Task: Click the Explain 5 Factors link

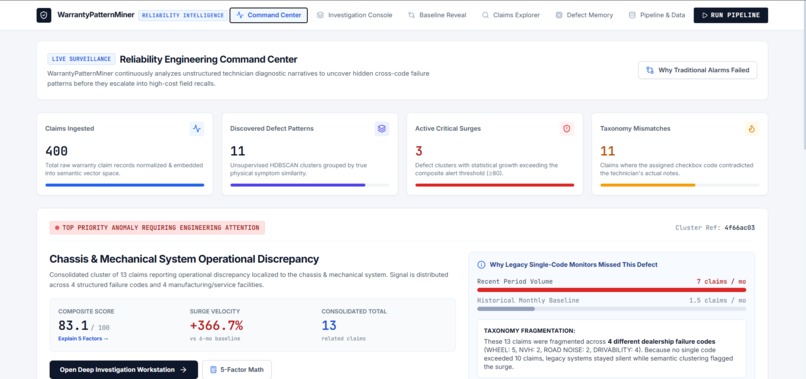Action: coord(83,338)
